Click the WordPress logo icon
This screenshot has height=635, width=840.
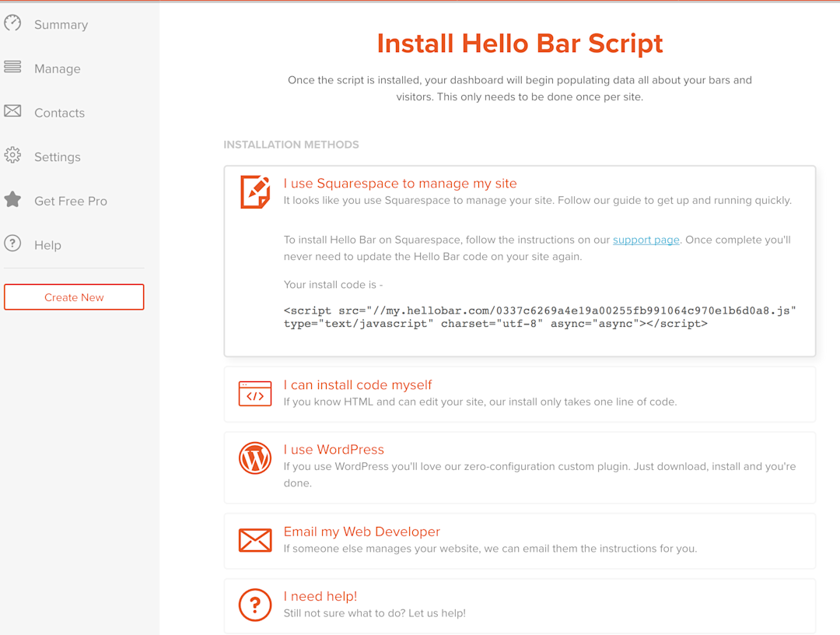[255, 458]
